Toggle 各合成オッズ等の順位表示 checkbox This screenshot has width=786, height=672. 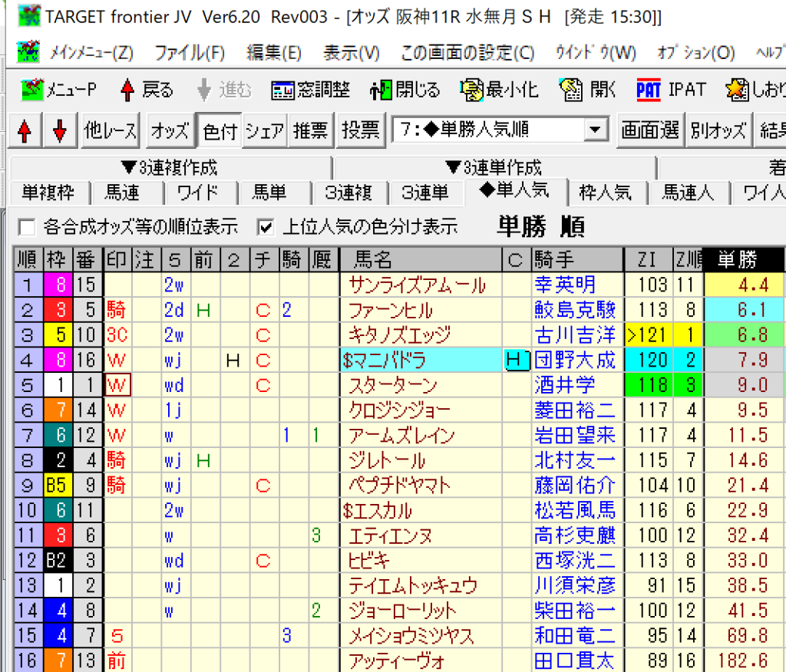(x=27, y=227)
